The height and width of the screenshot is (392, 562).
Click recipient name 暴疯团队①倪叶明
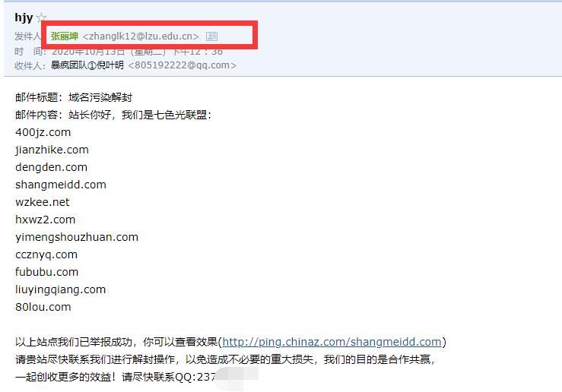coord(87,65)
